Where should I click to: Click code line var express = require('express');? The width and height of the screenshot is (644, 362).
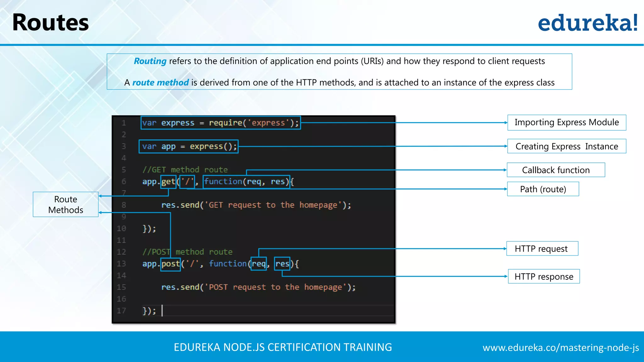(221, 123)
